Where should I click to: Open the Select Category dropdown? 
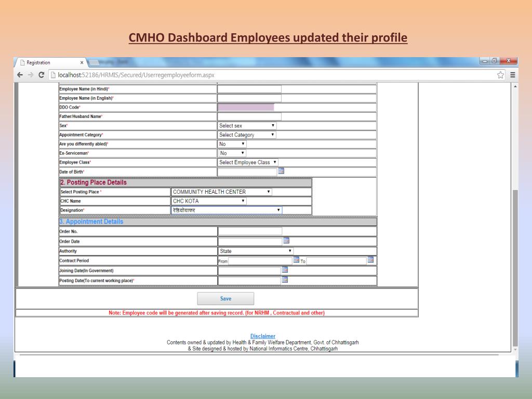coord(247,135)
